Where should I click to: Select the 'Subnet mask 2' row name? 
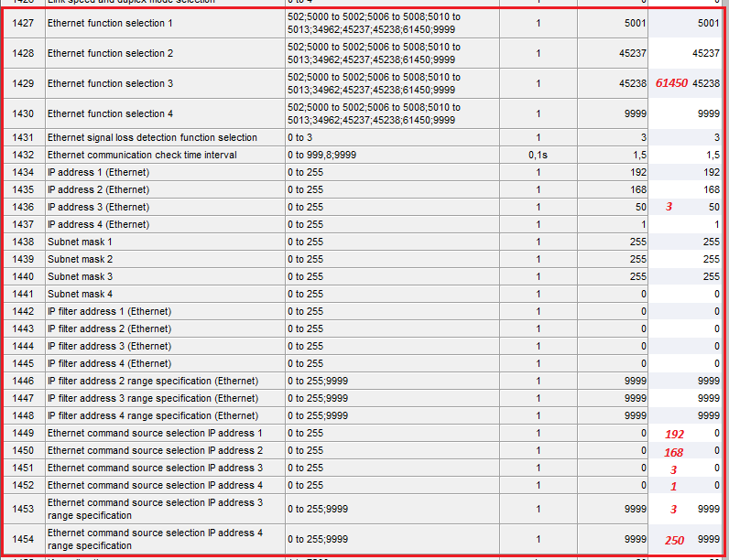(x=165, y=259)
